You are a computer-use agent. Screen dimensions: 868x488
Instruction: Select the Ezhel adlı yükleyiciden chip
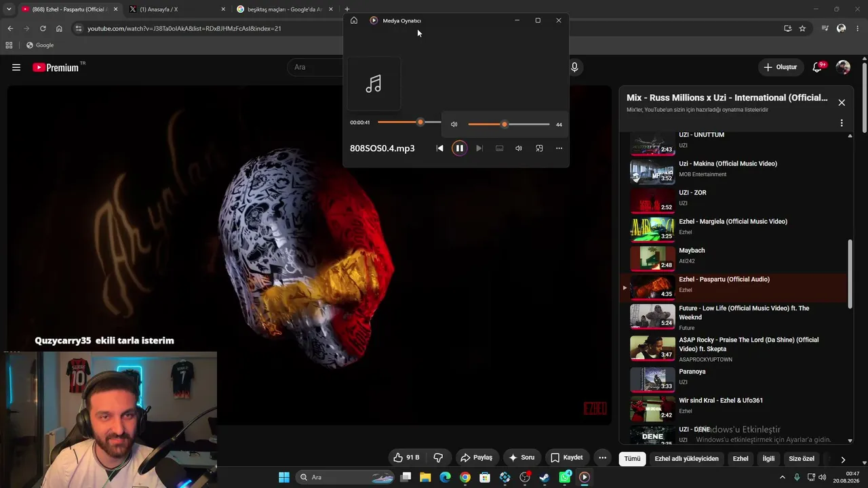point(686,459)
